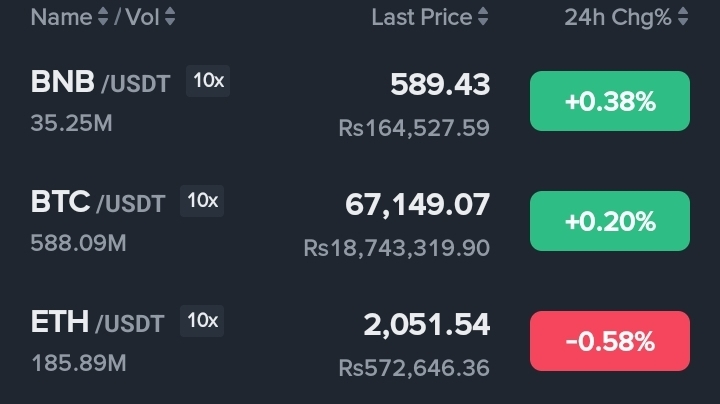Select BNB last price 589.43
Screen dimensions: 720x404
coord(440,85)
